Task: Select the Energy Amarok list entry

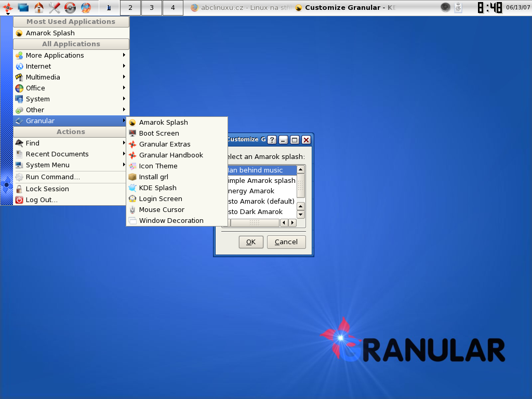Action: pyautogui.click(x=251, y=191)
